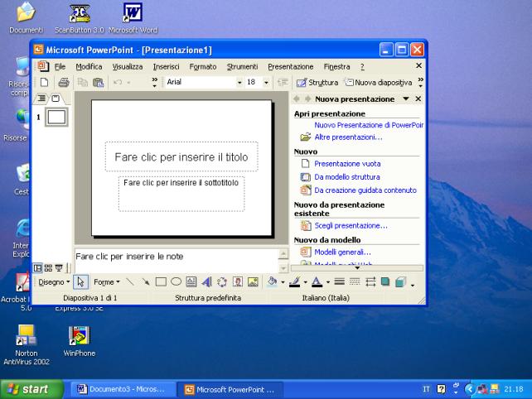Image resolution: width=532 pixels, height=399 pixels.
Task: Click the notes area text field
Action: coord(177,260)
